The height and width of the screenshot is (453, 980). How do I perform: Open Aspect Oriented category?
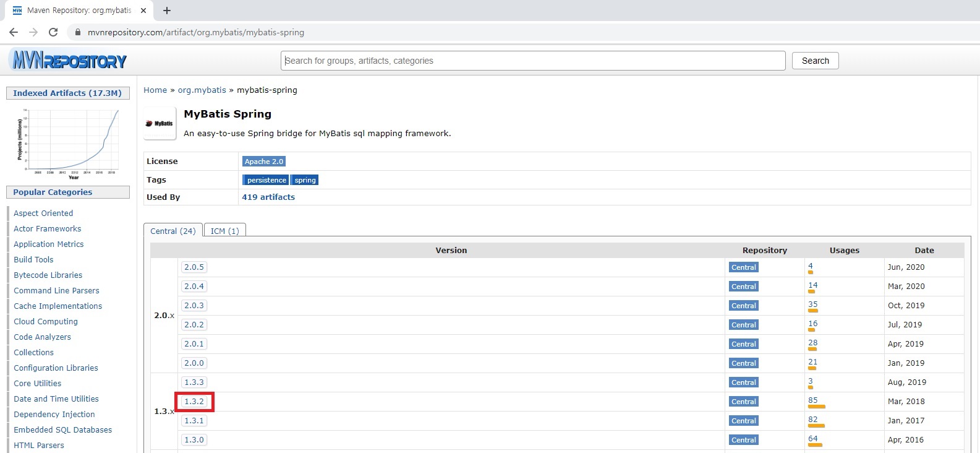tap(43, 214)
